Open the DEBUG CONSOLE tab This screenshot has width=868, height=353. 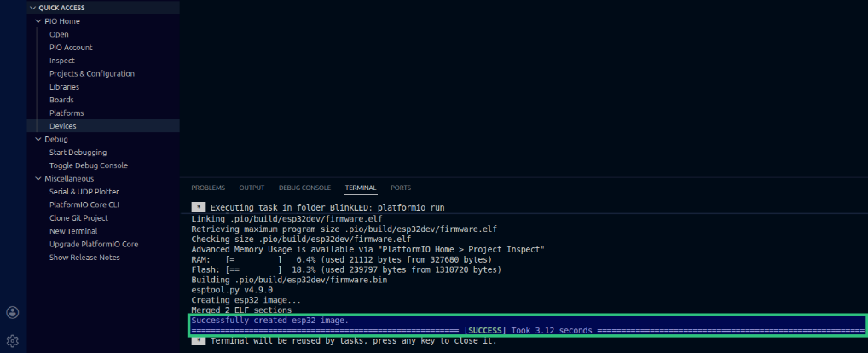[304, 188]
